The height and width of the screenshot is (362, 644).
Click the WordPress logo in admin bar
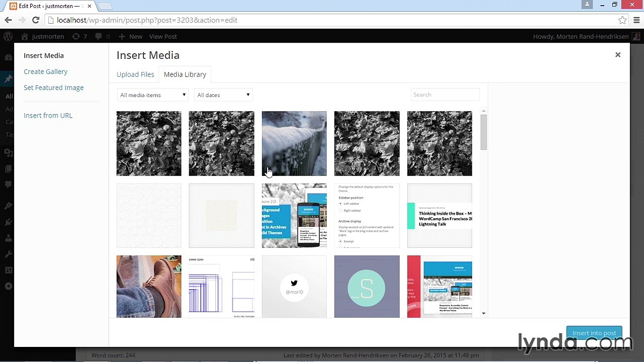click(x=8, y=36)
